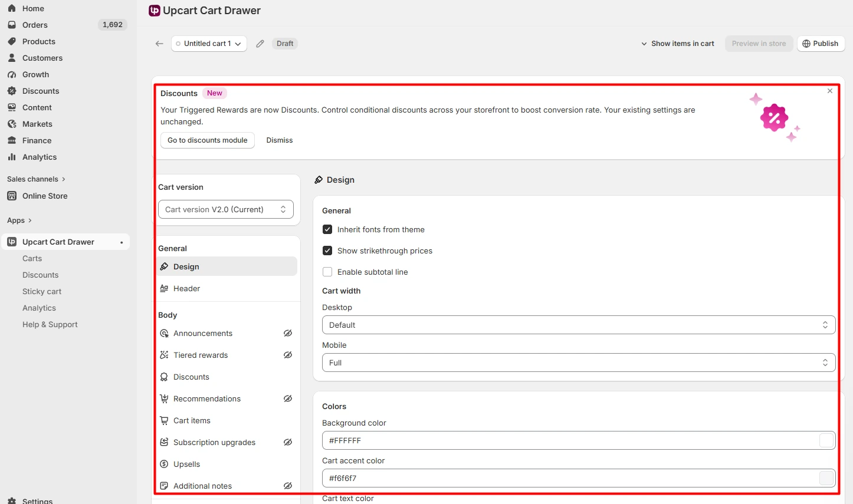Toggle visibility of Additional notes
853x504 pixels.
pos(288,486)
